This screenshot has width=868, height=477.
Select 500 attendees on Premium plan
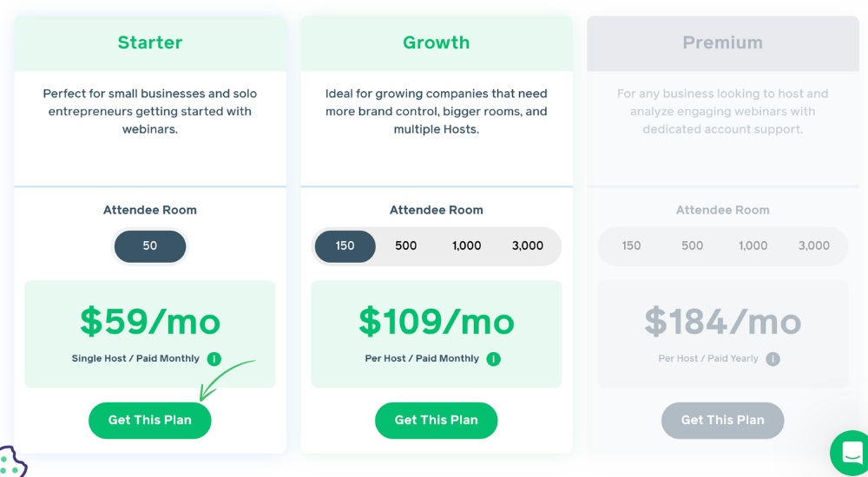pyautogui.click(x=692, y=246)
